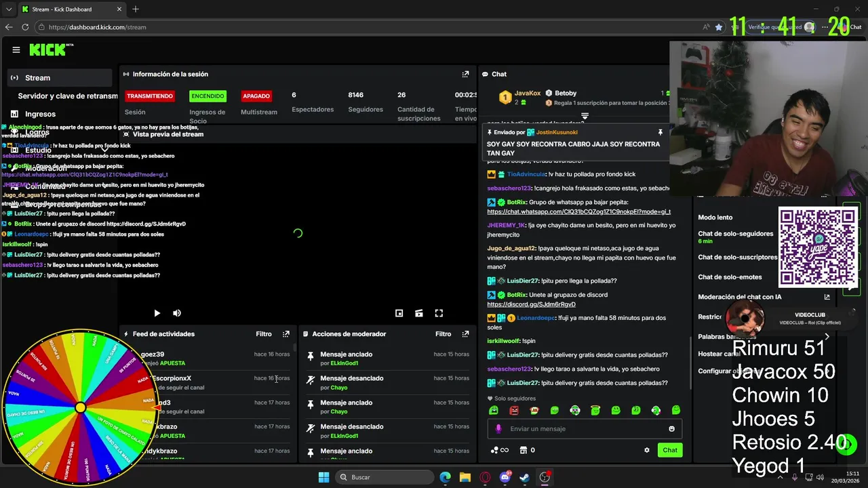
Task: Click the Feed de actividades scrollbar
Action: 295,348
